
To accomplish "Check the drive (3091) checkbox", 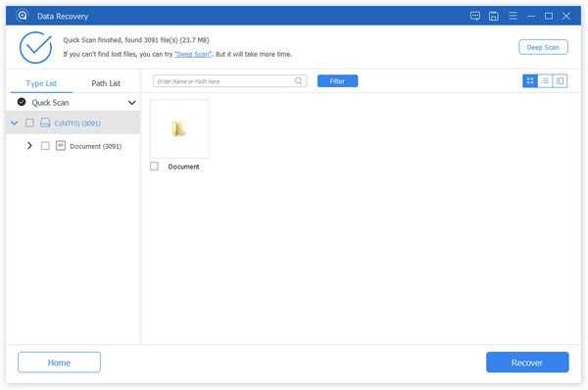I will click(29, 122).
